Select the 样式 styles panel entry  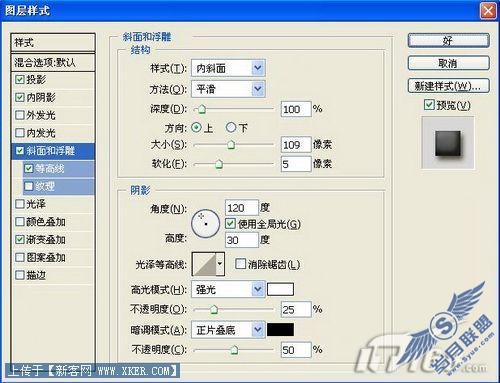click(53, 42)
